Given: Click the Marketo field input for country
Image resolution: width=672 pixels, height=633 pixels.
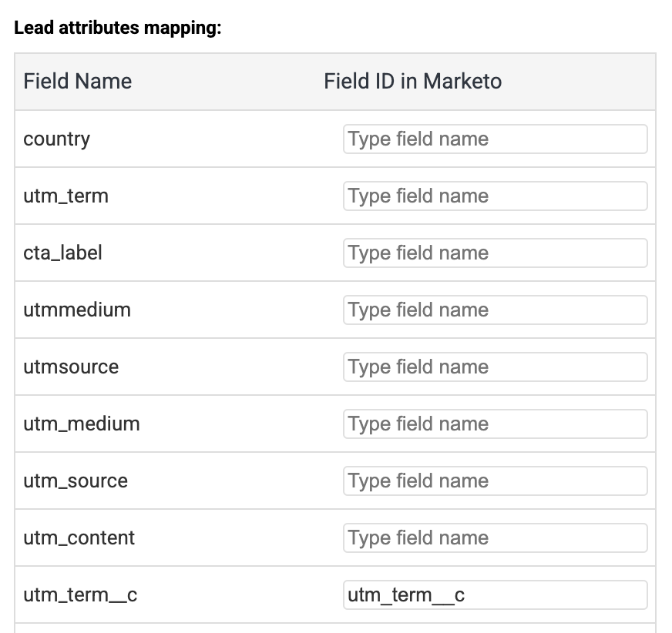Looking at the screenshot, I should tap(495, 139).
